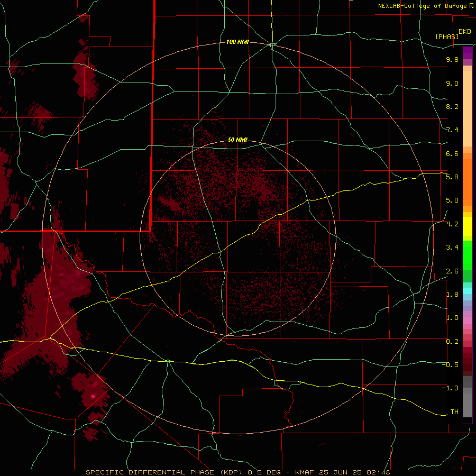Click the 25 JUN 25 date in the caption
The width and height of the screenshot is (476, 476).
click(x=341, y=472)
